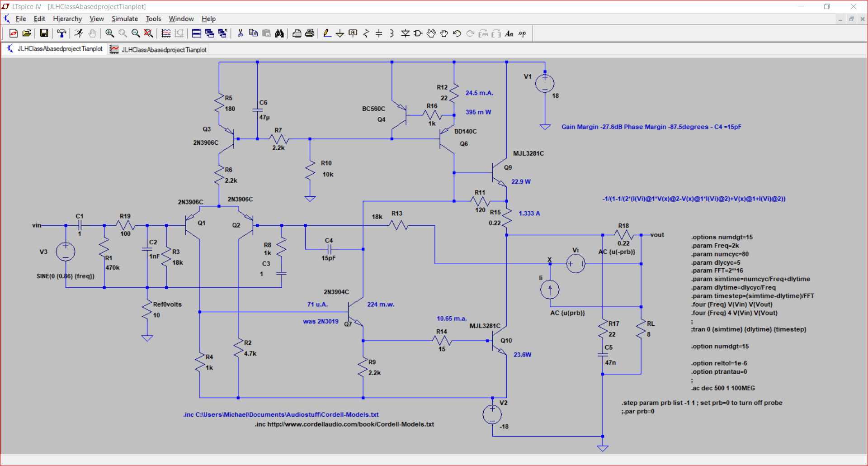Click the 15pF value of capacitor C4
The height and width of the screenshot is (466, 868).
(329, 258)
